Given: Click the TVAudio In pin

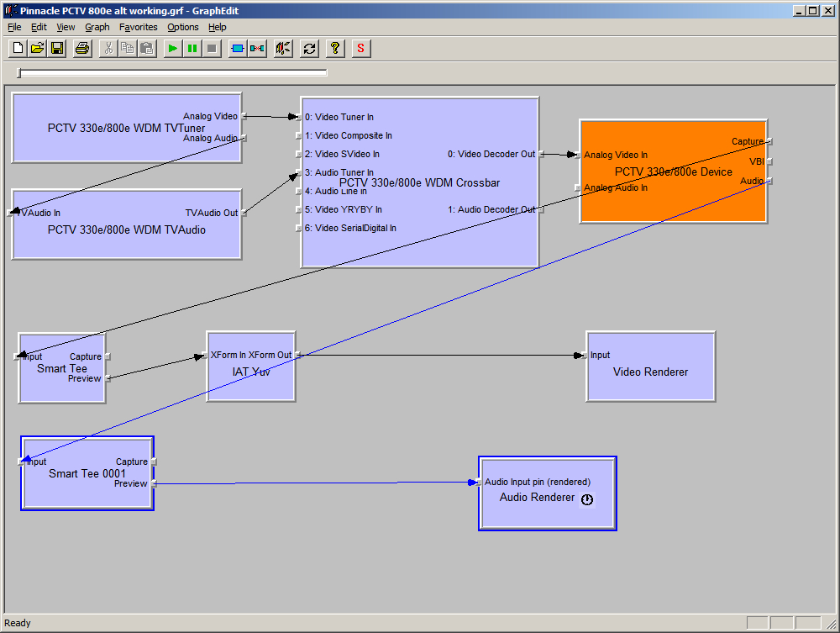Looking at the screenshot, I should tap(10, 213).
